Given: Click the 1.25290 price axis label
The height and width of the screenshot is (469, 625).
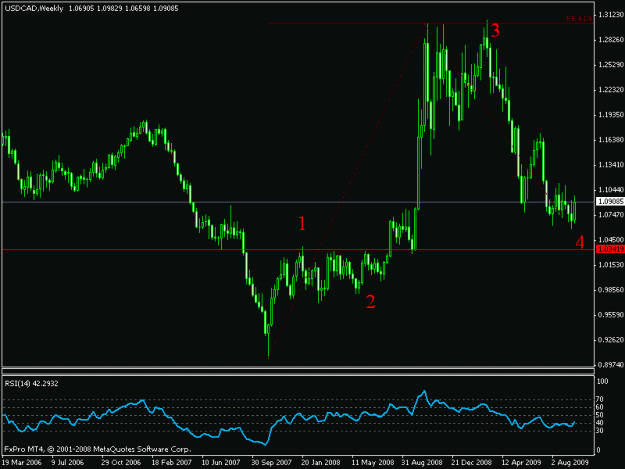Looking at the screenshot, I should (x=611, y=65).
